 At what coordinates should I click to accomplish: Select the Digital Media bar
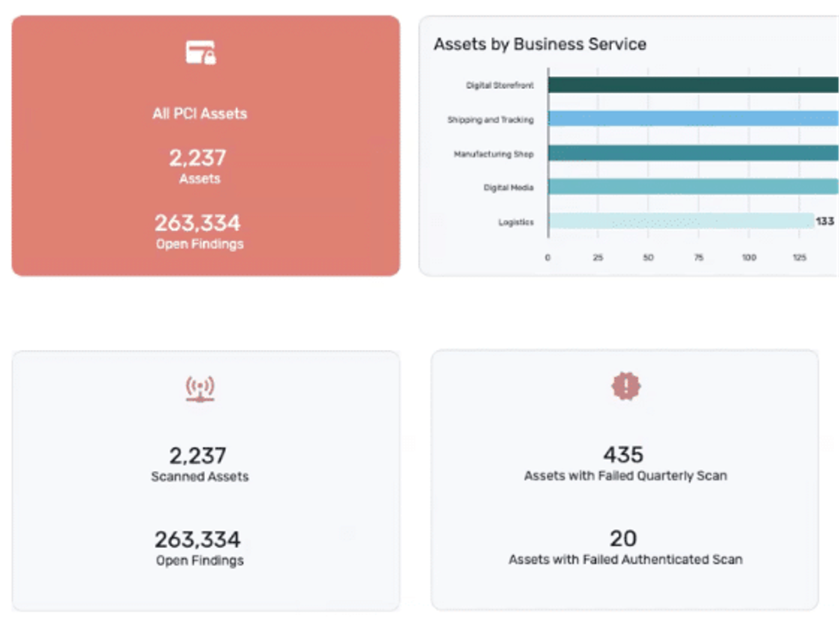point(693,186)
